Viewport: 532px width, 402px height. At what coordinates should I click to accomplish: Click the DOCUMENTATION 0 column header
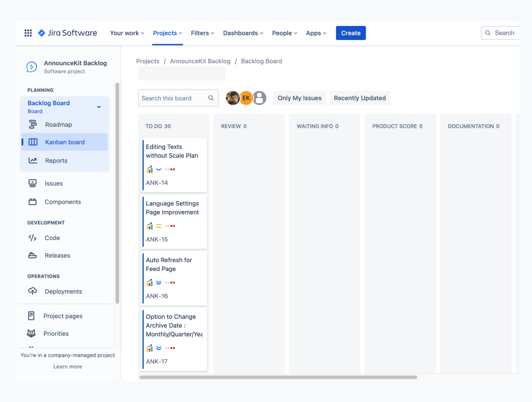[x=474, y=126]
